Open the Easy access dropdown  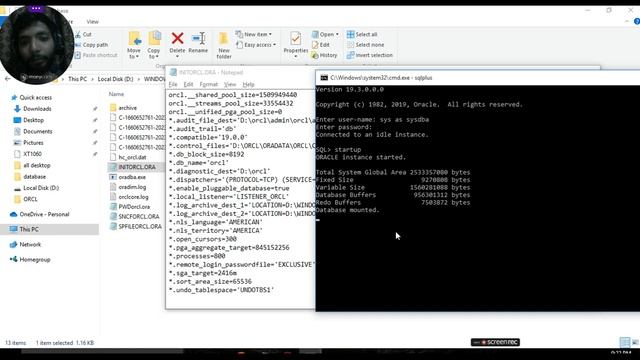pyautogui.click(x=256, y=44)
